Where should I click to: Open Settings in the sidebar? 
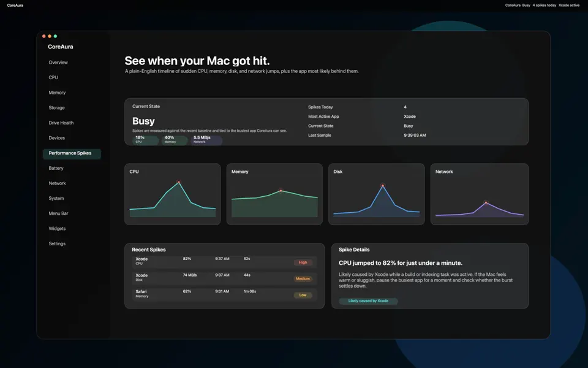click(57, 243)
